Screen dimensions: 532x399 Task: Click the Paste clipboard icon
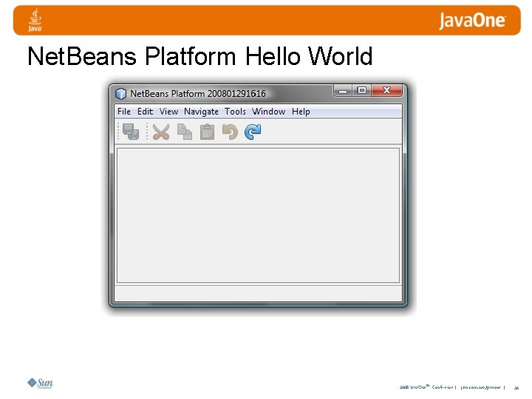(x=207, y=132)
